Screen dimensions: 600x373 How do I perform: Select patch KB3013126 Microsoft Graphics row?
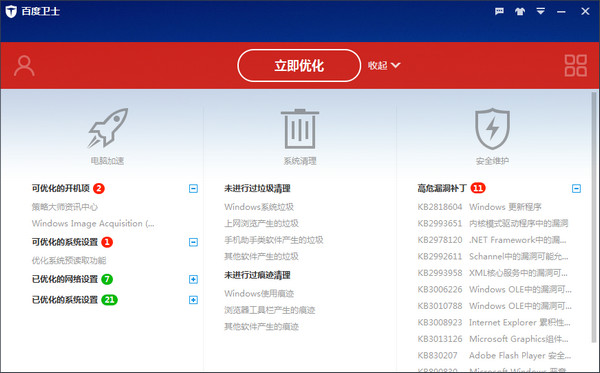[493, 339]
